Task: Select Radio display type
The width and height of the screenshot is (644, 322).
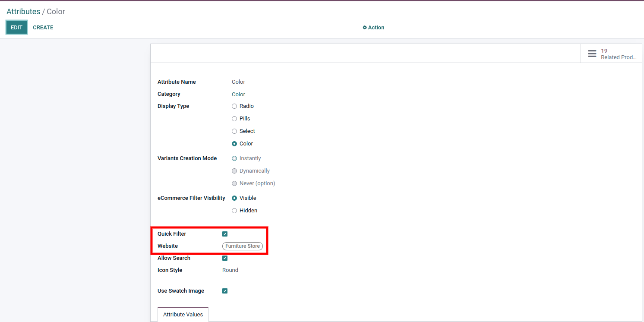Action: point(234,106)
